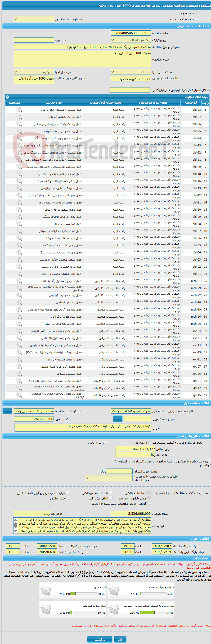The image size is (211, 644).
Task: Toggle گواهی خالص مطالبات تایید شده checkbox
Action: (x=149, y=503)
